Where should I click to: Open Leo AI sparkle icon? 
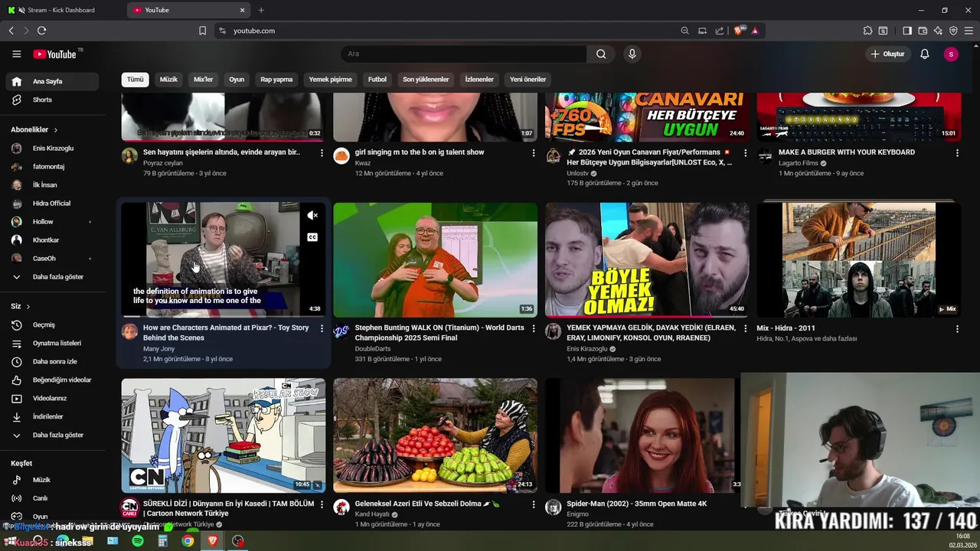tap(938, 31)
